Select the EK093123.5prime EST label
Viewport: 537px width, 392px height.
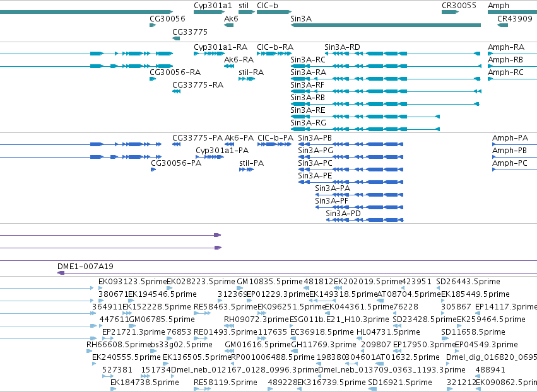click(x=133, y=282)
